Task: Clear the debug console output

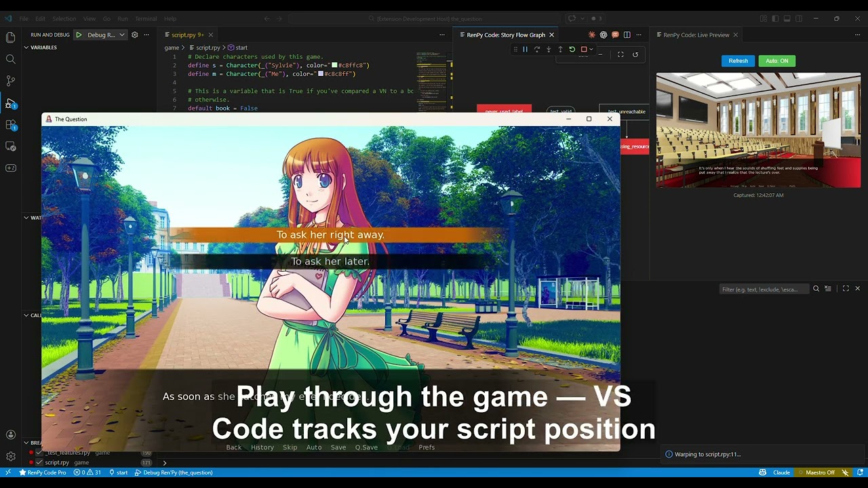Action: (x=828, y=289)
